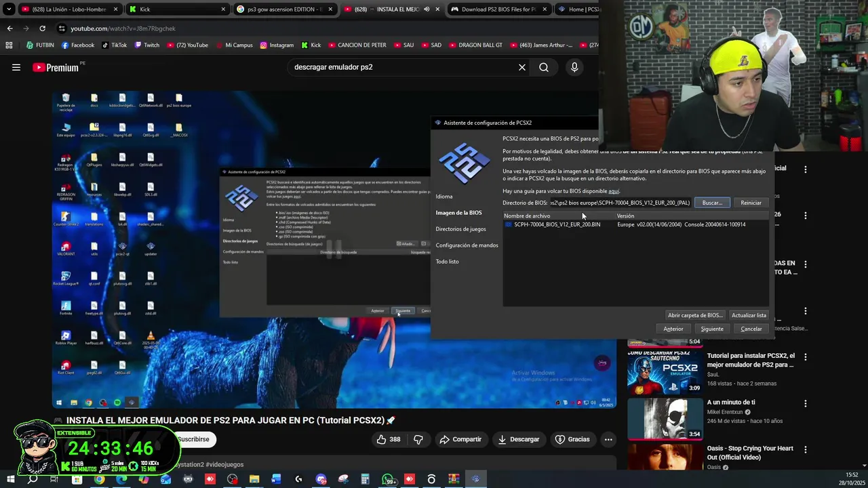Open the Calculator from the taskbar
Screen dimensions: 868x488
click(365, 479)
